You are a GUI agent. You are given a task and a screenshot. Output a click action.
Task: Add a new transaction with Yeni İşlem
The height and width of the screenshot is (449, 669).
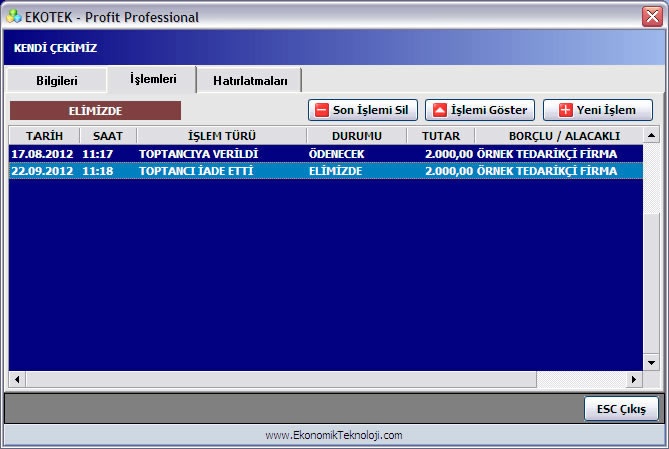pos(598,110)
